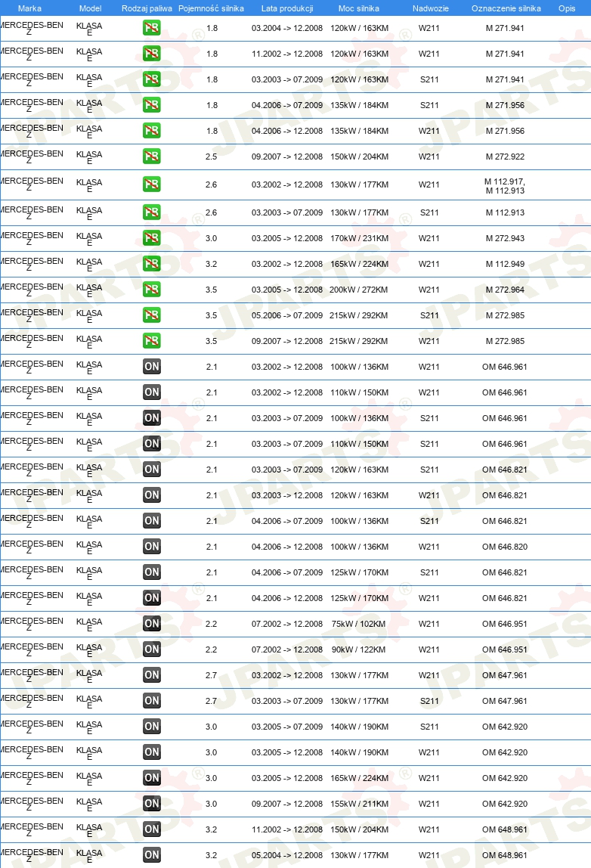Click ON diesel icon in 75kW / 102KM row
Image resolution: width=591 pixels, height=868 pixels.
(x=152, y=623)
